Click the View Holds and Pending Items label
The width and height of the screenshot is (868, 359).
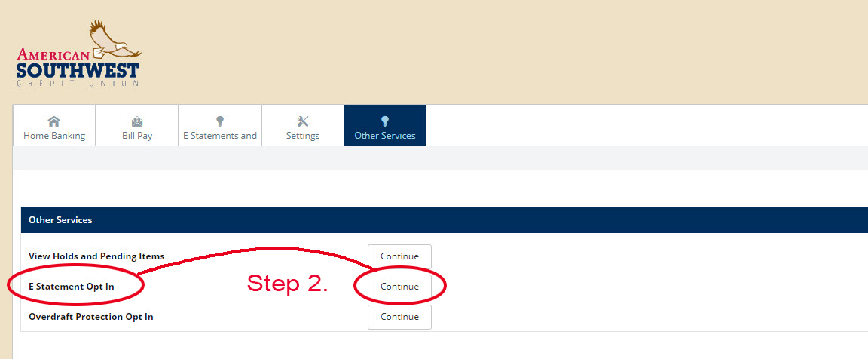click(x=97, y=256)
